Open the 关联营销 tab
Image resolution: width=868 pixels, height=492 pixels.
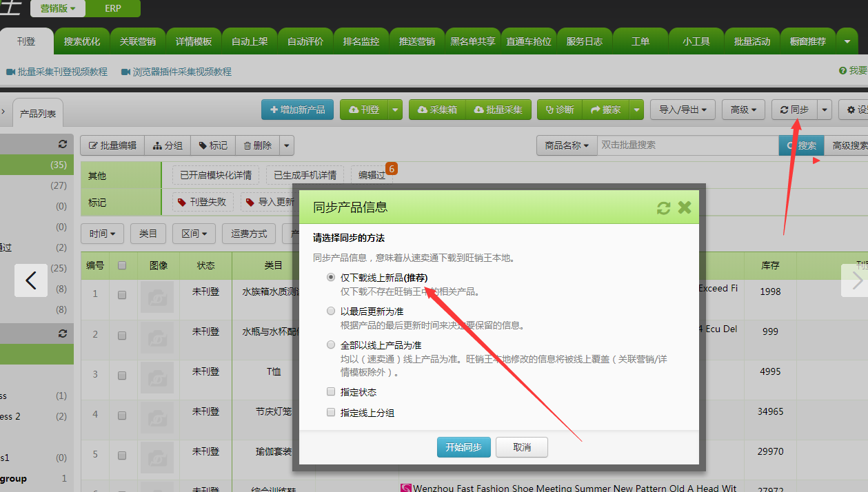pos(138,41)
